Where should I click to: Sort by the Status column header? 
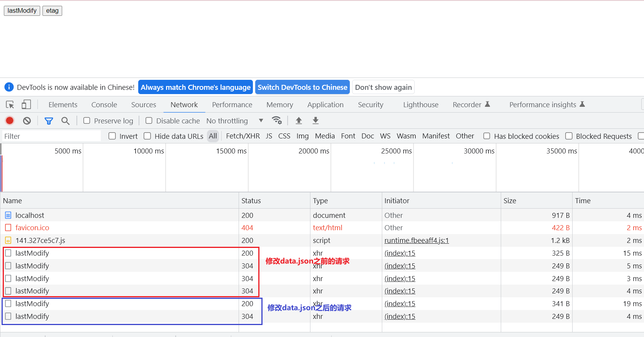275,201
